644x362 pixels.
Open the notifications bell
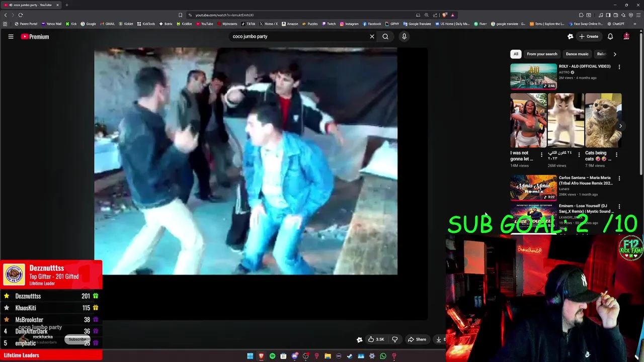pyautogui.click(x=610, y=36)
